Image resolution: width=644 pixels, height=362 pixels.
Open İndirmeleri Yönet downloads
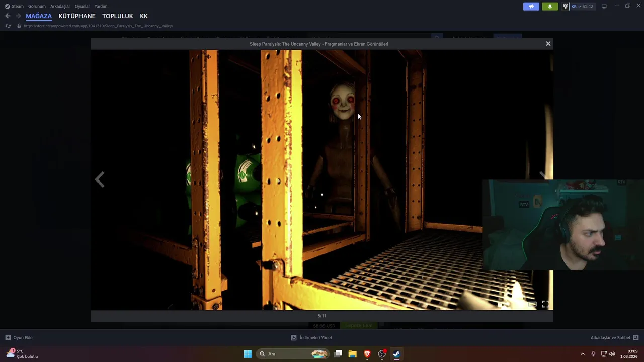click(311, 338)
